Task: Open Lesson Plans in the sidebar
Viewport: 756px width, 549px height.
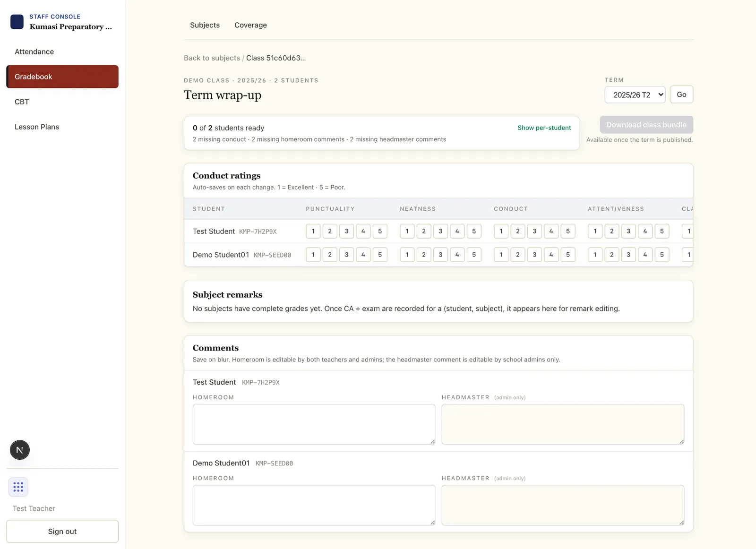Action: point(62,127)
